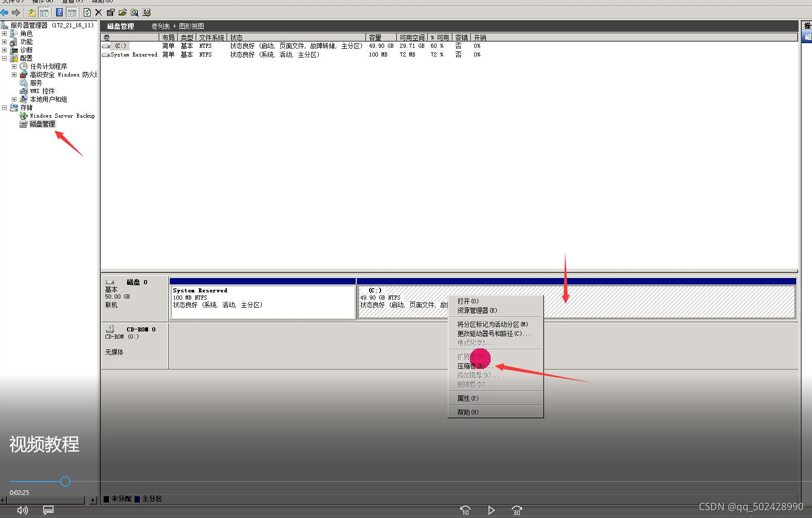
Task: Click the blue Back arrow in toolbar
Action: [5, 12]
